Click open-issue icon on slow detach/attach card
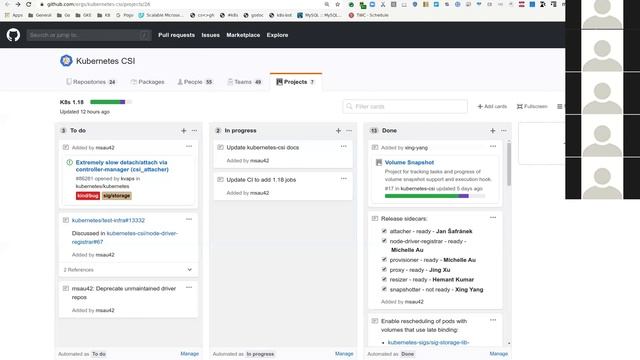Screen dimensions: 640x360 (69, 162)
